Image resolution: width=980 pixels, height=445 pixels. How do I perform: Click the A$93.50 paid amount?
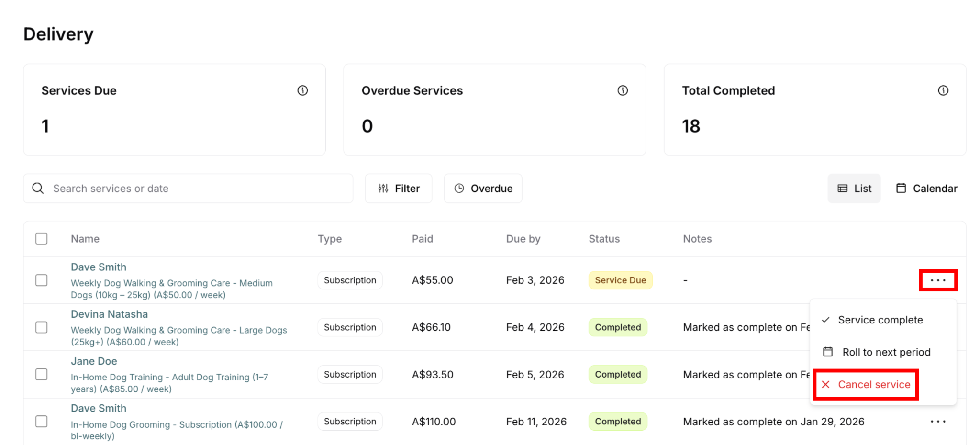pyautogui.click(x=433, y=374)
